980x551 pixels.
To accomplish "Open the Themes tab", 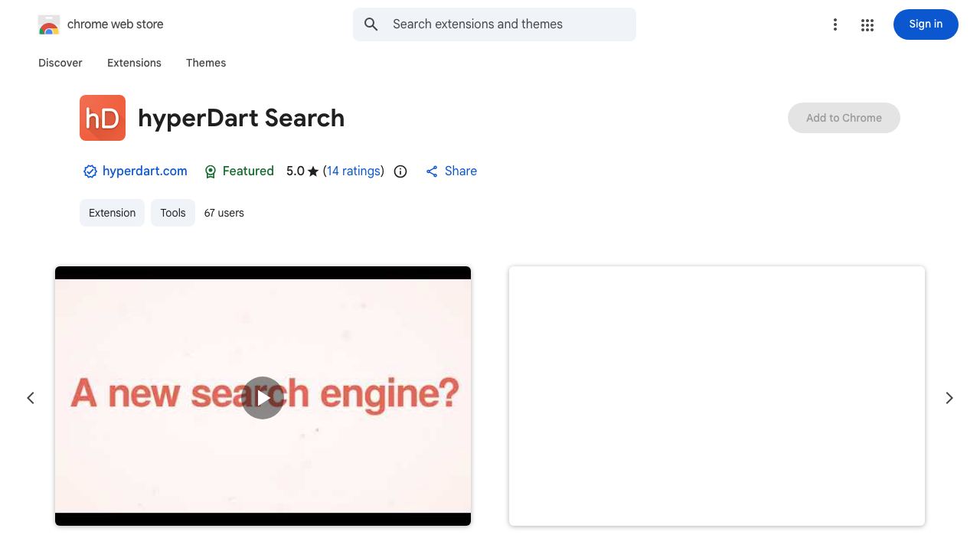I will 206,63.
